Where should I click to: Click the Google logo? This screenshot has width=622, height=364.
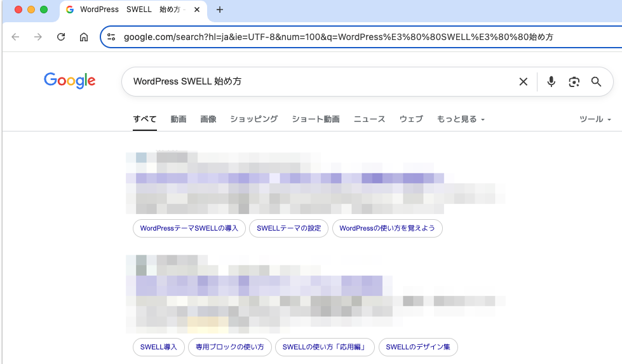coord(70,81)
